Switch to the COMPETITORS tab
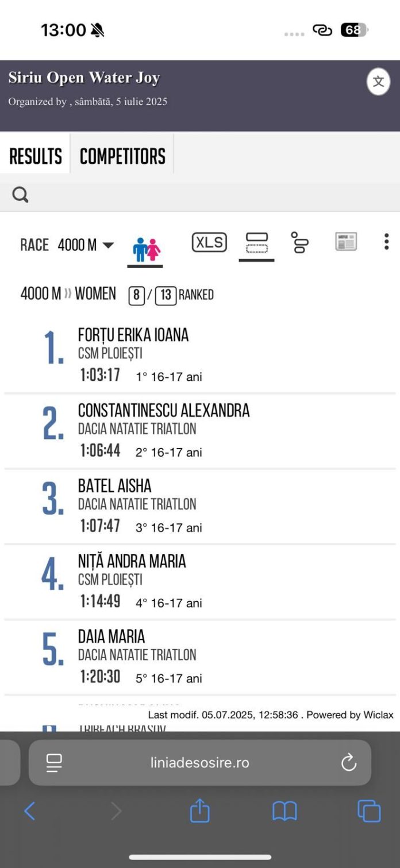 [x=122, y=154]
